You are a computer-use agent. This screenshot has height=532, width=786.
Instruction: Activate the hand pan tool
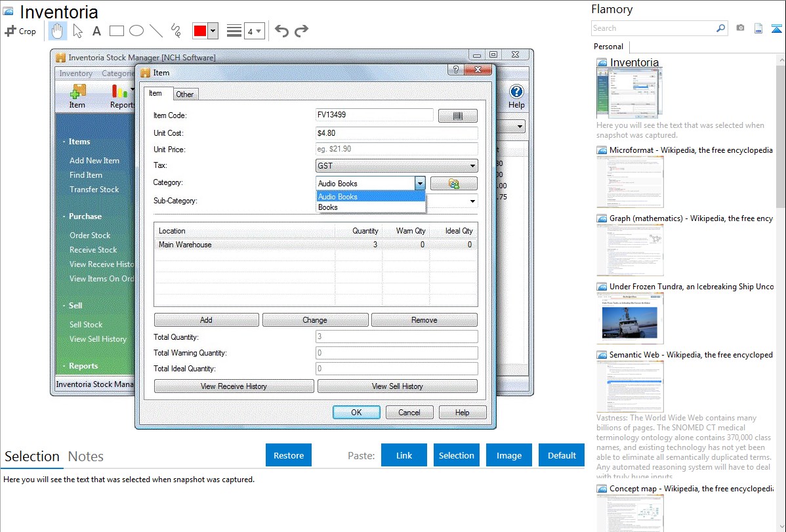pyautogui.click(x=57, y=31)
